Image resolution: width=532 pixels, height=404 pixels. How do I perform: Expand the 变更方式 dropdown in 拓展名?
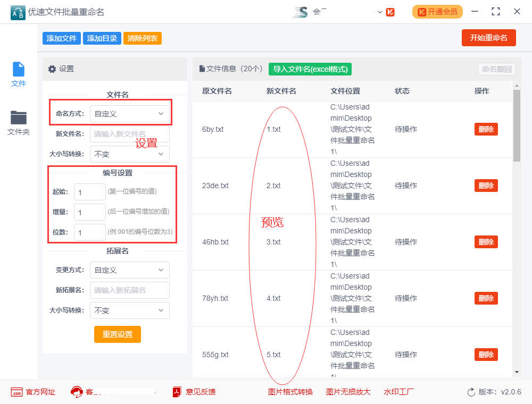[x=129, y=270]
